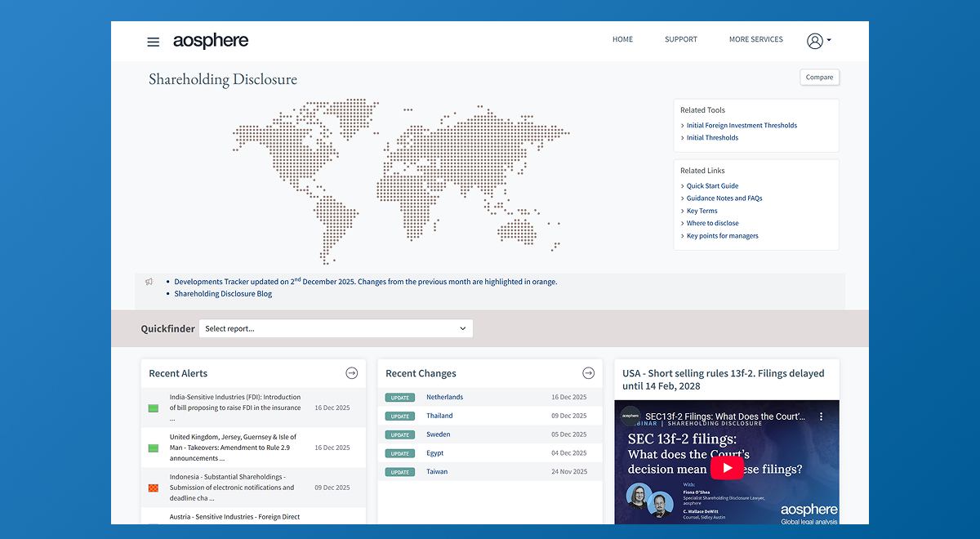Play the SEC 13f-2 YouTube video
The image size is (980, 539).
(x=726, y=467)
